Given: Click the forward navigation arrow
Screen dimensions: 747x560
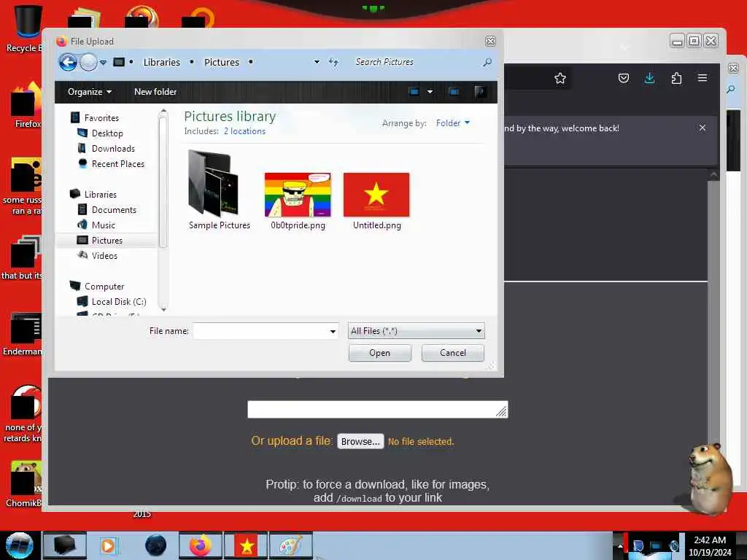Looking at the screenshot, I should click(88, 63).
